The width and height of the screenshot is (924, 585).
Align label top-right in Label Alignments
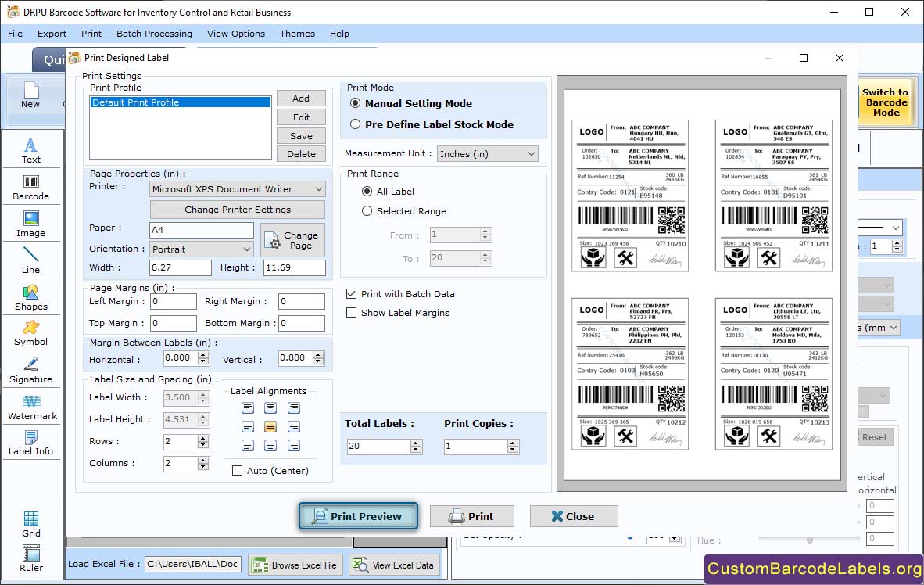point(294,407)
